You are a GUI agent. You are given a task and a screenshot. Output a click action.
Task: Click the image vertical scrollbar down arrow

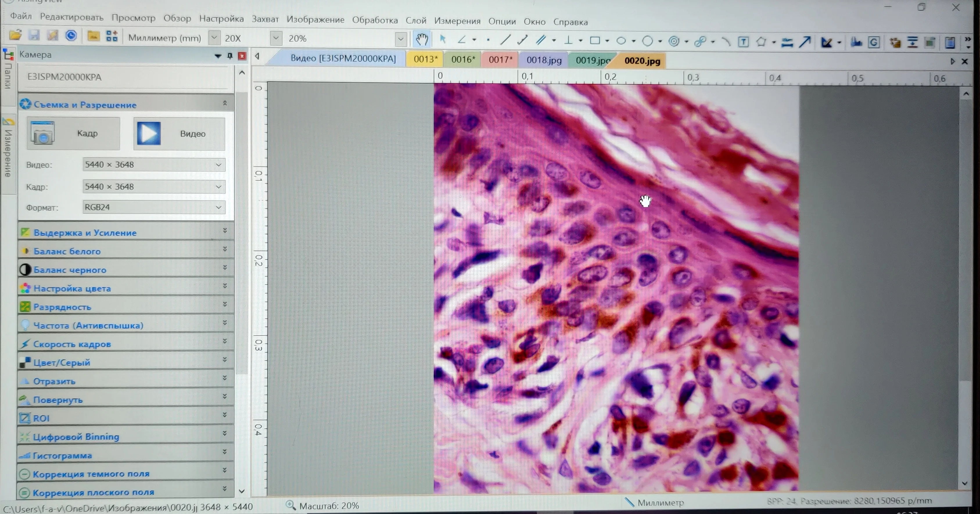(x=964, y=484)
